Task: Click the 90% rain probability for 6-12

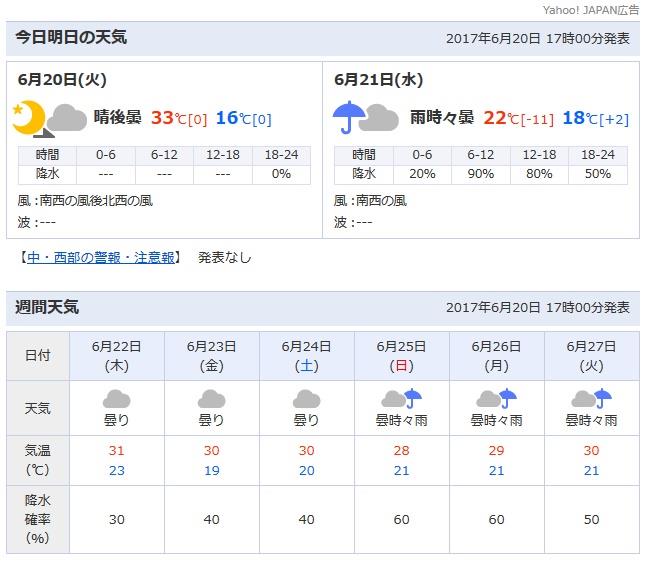Action: [480, 174]
